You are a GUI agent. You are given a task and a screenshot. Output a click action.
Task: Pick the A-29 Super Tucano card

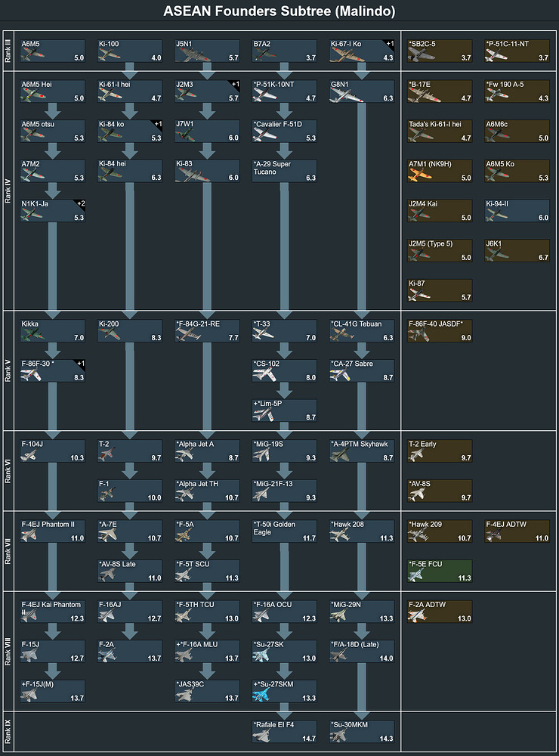pyautogui.click(x=285, y=171)
